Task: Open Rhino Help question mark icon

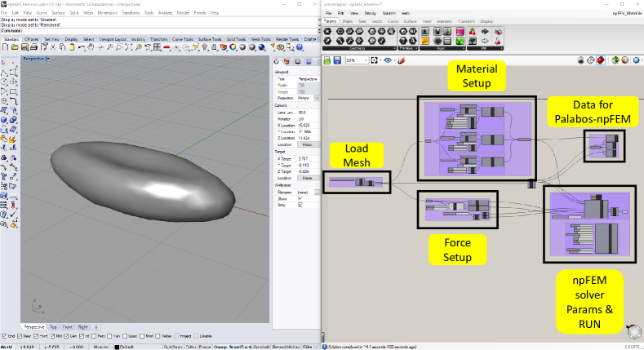Action: pos(300,47)
